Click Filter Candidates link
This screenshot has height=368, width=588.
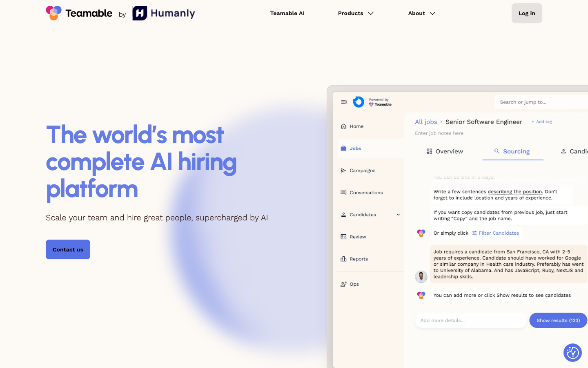[495, 233]
